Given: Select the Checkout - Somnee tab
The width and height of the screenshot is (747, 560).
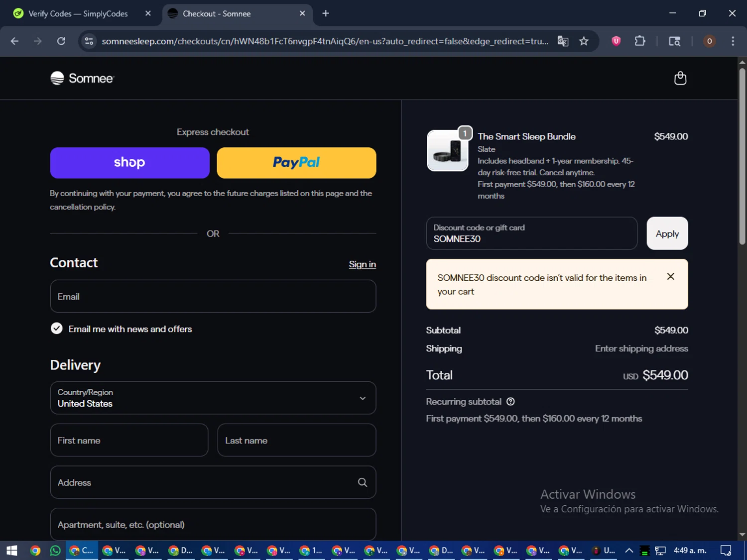Looking at the screenshot, I should pos(237,13).
